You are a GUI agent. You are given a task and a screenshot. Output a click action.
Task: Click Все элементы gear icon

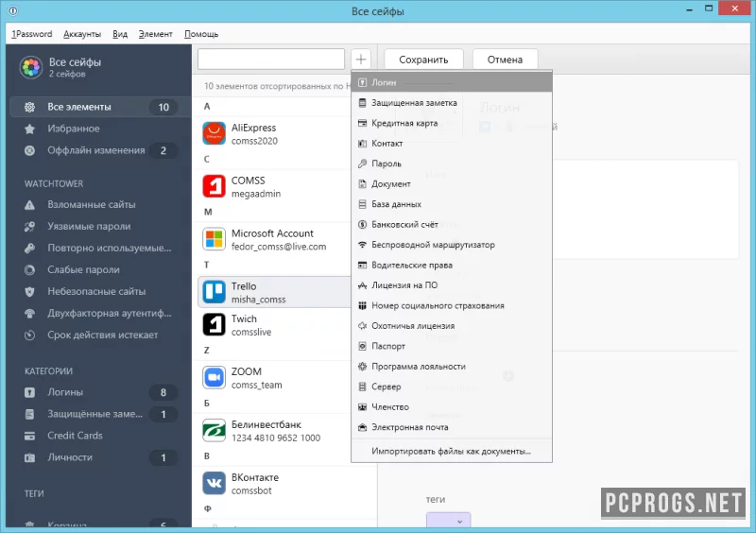(x=30, y=107)
